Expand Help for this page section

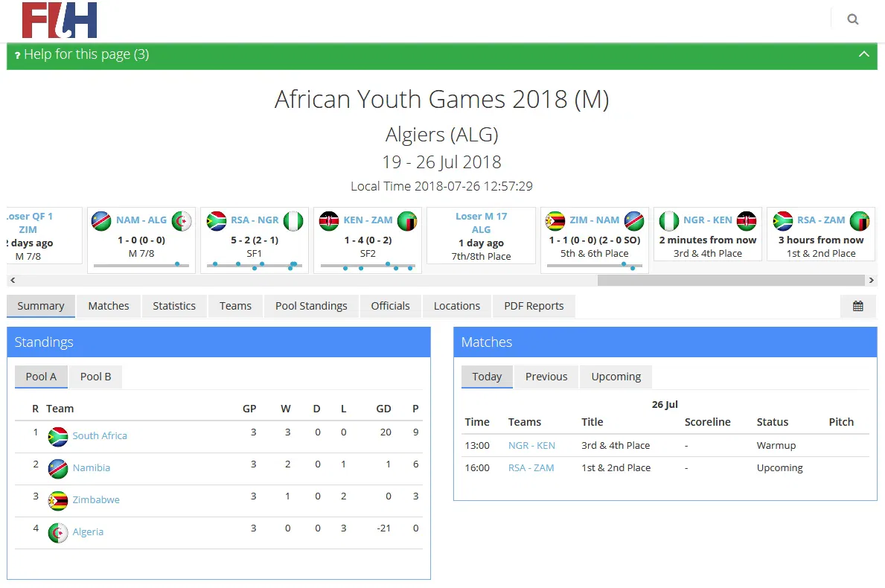pyautogui.click(x=86, y=54)
